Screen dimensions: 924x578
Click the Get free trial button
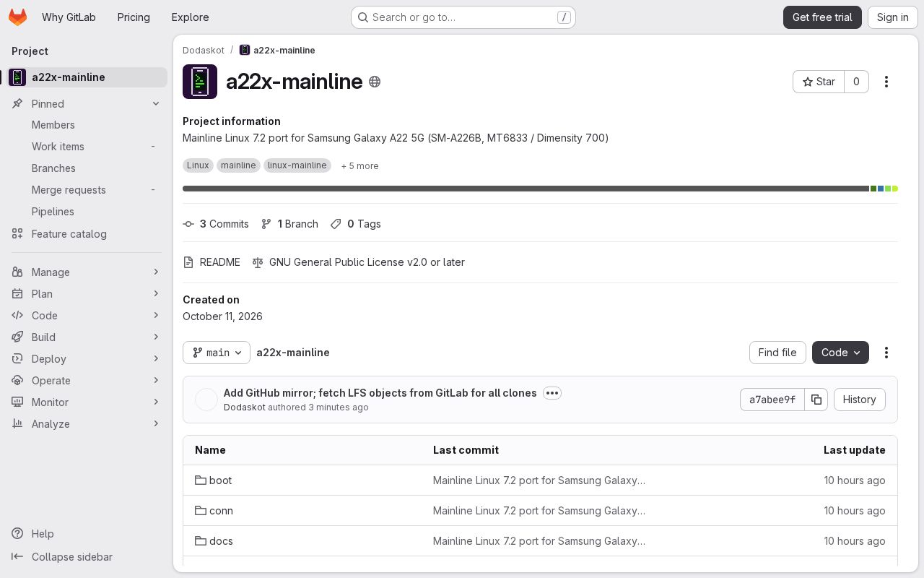coord(822,17)
